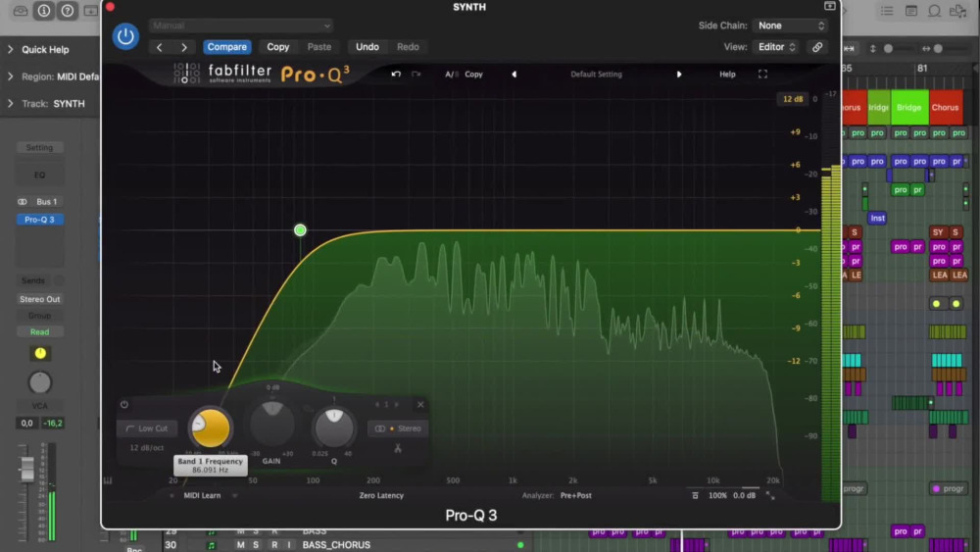
Task: Click the resize interface arrows icon
Action: coord(770,496)
